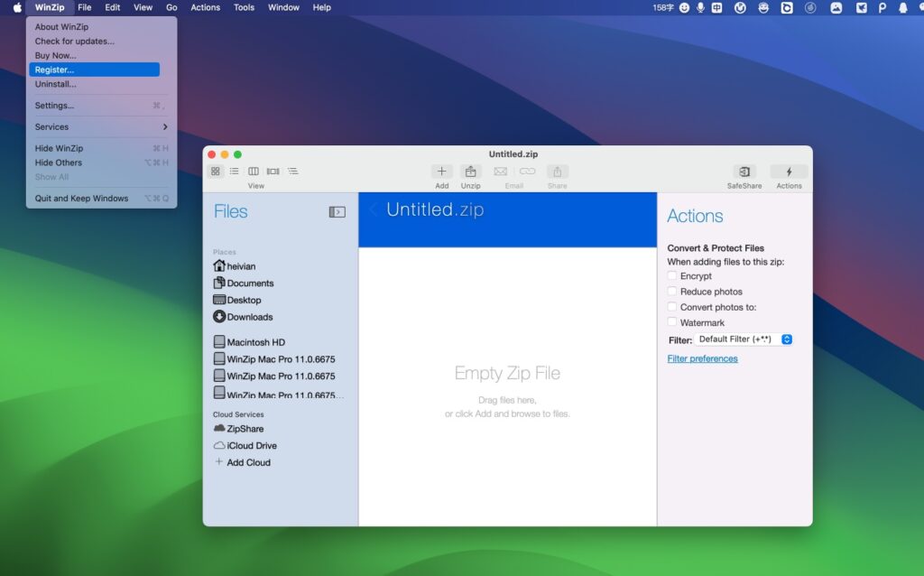Switch to list view icon

tap(234, 171)
